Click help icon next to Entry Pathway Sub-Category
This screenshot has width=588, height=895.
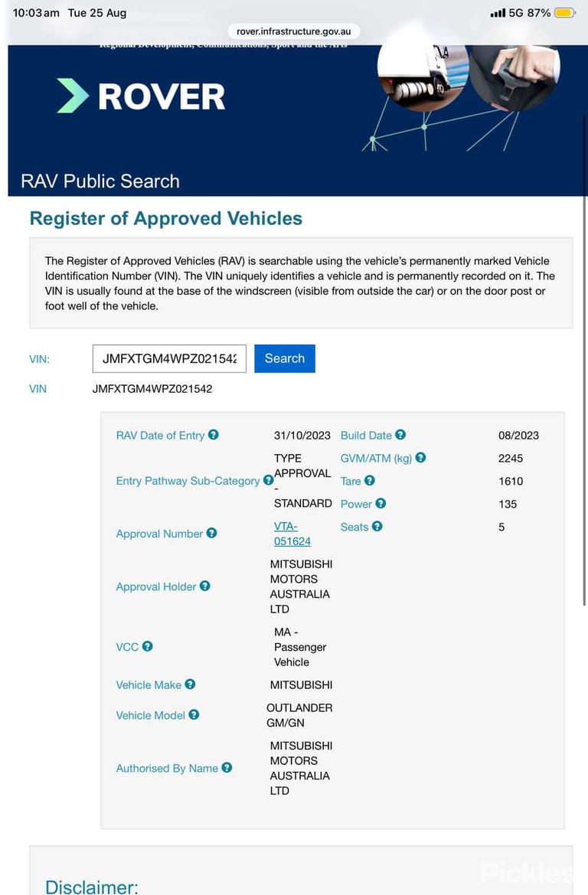pyautogui.click(x=268, y=480)
